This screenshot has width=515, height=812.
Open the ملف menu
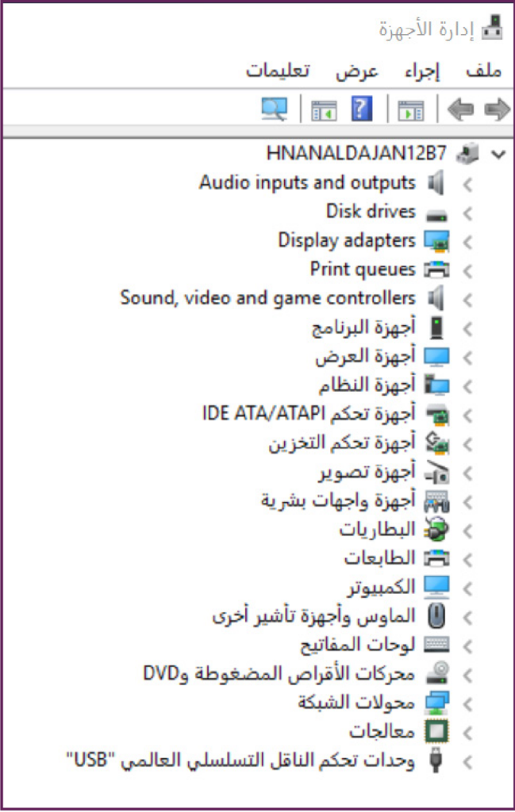click(484, 70)
